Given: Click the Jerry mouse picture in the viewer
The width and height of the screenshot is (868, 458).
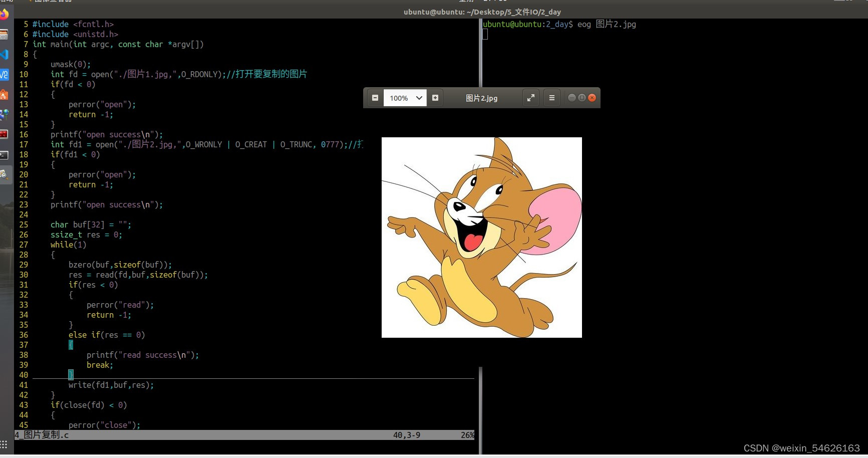Looking at the screenshot, I should coord(481,237).
